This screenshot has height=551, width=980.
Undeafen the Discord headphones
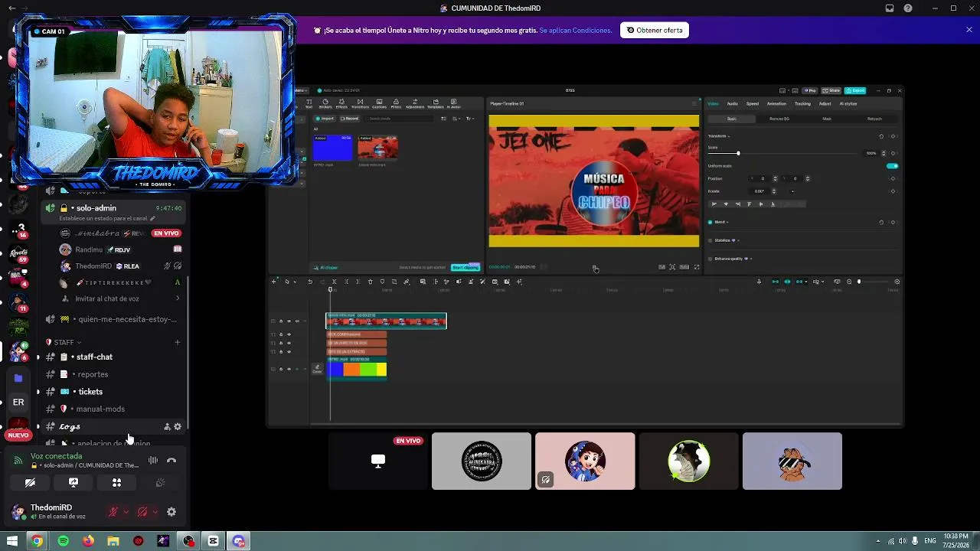[142, 512]
